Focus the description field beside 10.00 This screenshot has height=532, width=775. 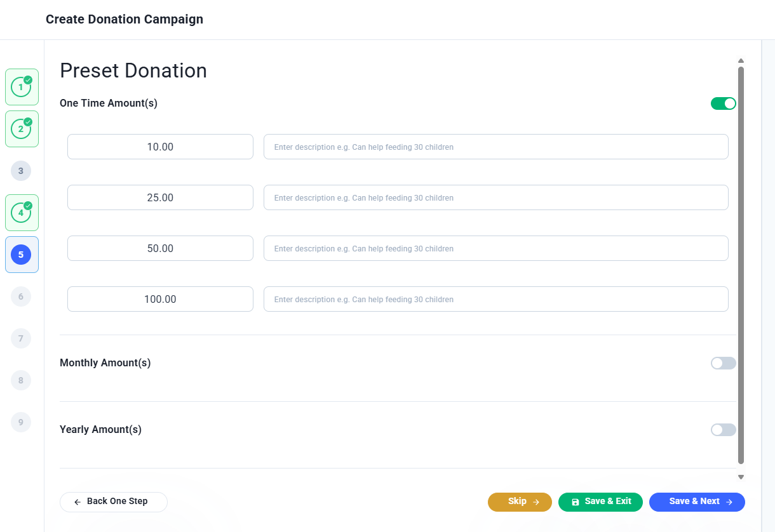[x=496, y=147]
